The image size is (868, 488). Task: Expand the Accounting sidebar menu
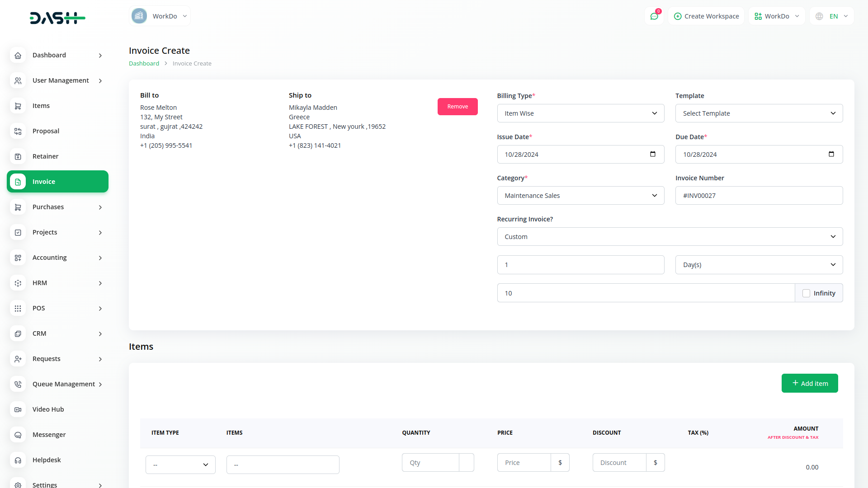57,258
